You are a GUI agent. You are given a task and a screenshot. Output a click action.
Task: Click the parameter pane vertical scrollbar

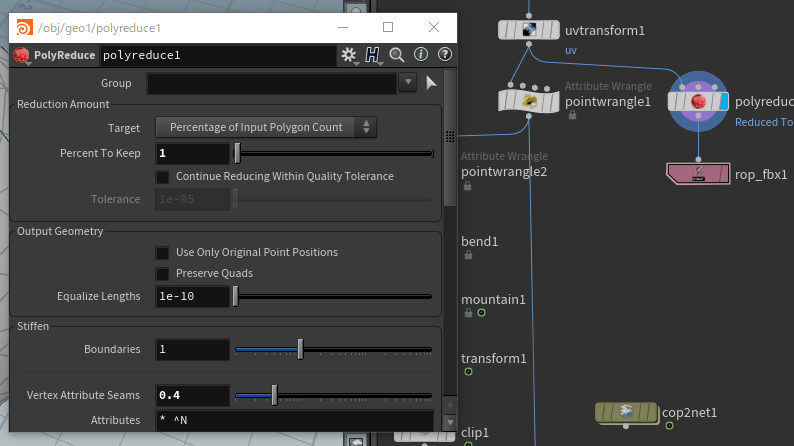(x=450, y=138)
